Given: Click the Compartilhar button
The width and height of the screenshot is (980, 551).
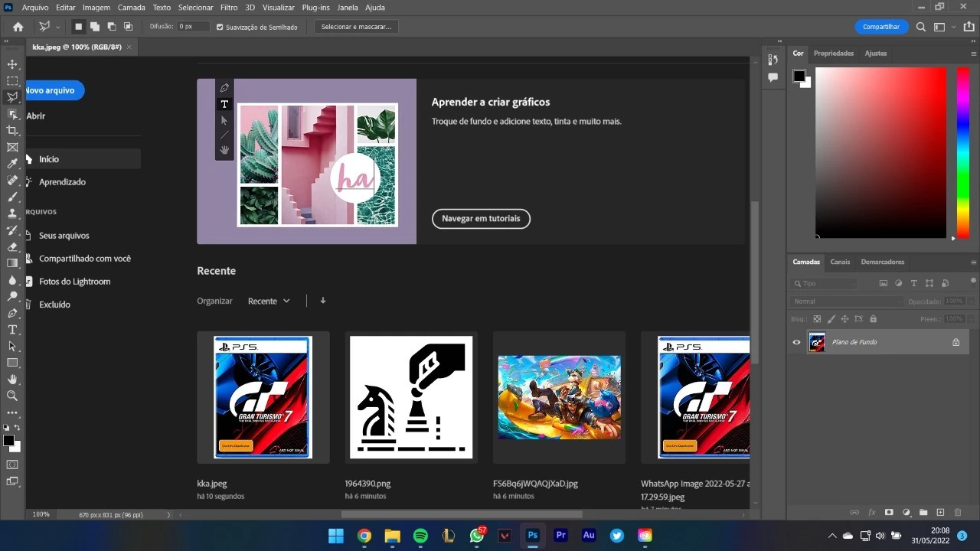Looking at the screenshot, I should tap(881, 27).
